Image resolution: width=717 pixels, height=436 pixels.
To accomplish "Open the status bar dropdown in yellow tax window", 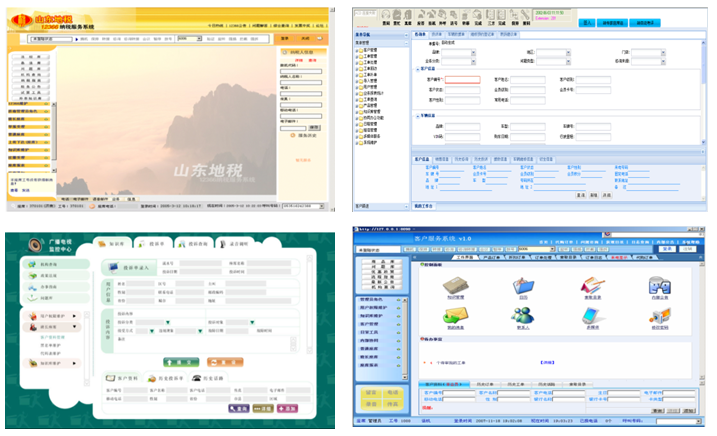I will click(322, 206).
